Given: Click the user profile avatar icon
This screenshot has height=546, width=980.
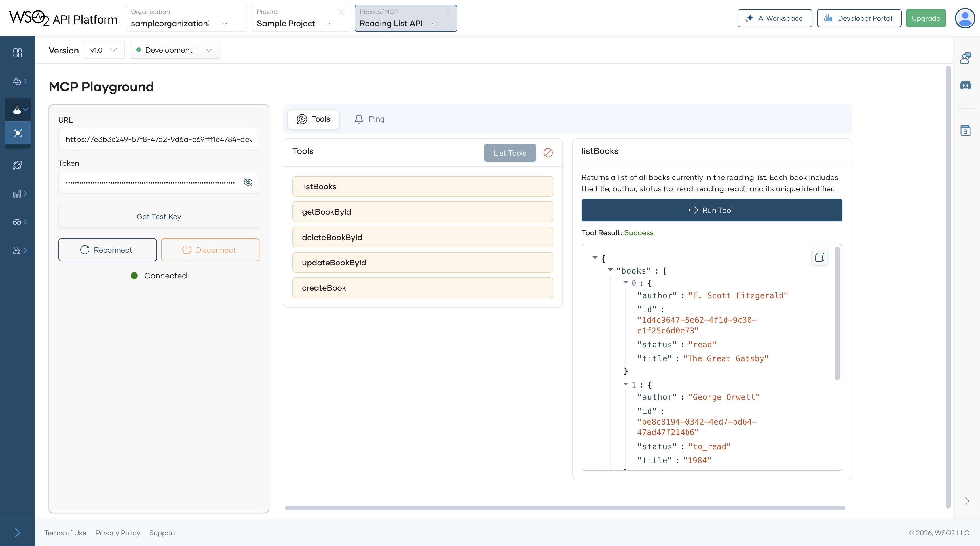Looking at the screenshot, I should pos(965,18).
